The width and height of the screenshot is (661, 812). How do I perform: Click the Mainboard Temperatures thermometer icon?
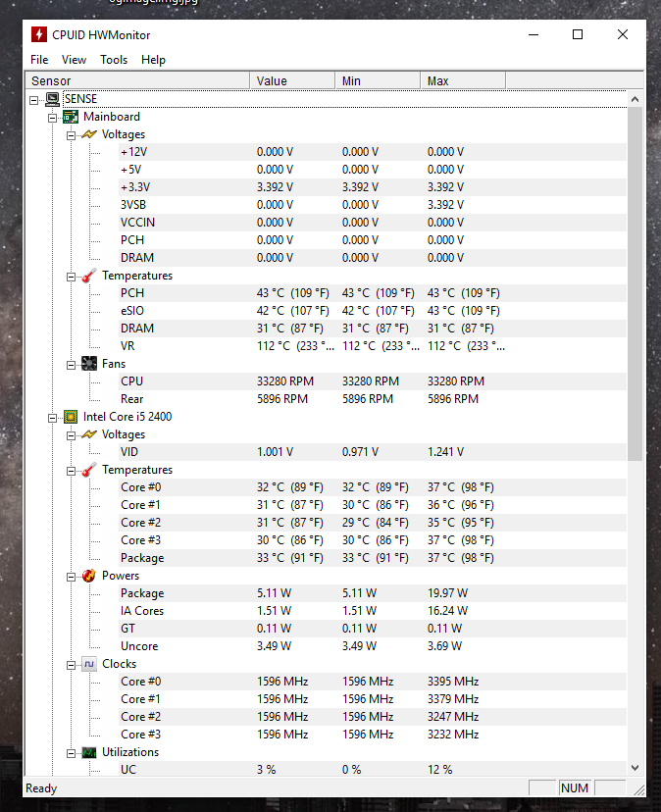click(x=89, y=276)
